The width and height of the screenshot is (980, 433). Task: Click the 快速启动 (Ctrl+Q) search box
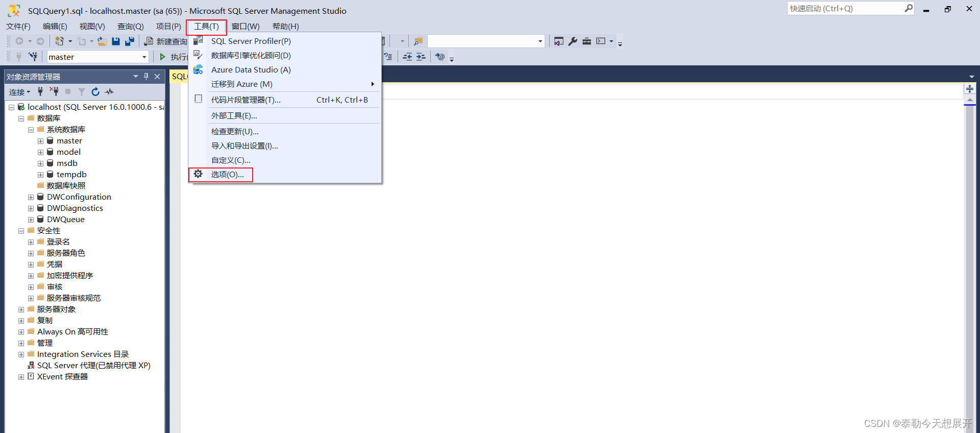tap(851, 8)
